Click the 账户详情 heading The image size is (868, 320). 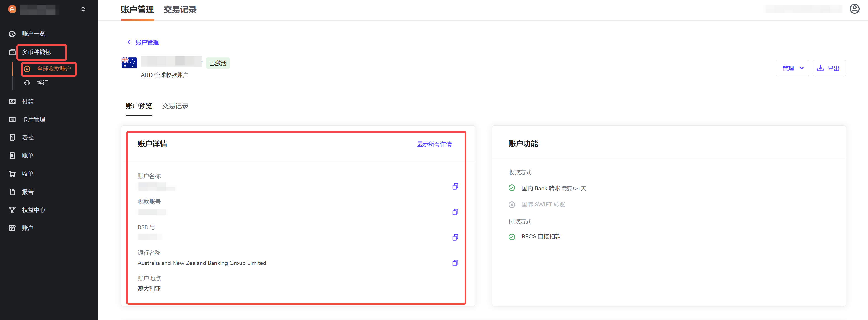pos(152,144)
